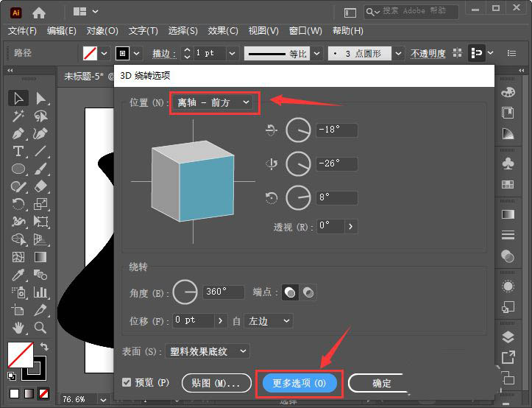Select the Type tool
The height and width of the screenshot is (408, 532).
coord(18,151)
